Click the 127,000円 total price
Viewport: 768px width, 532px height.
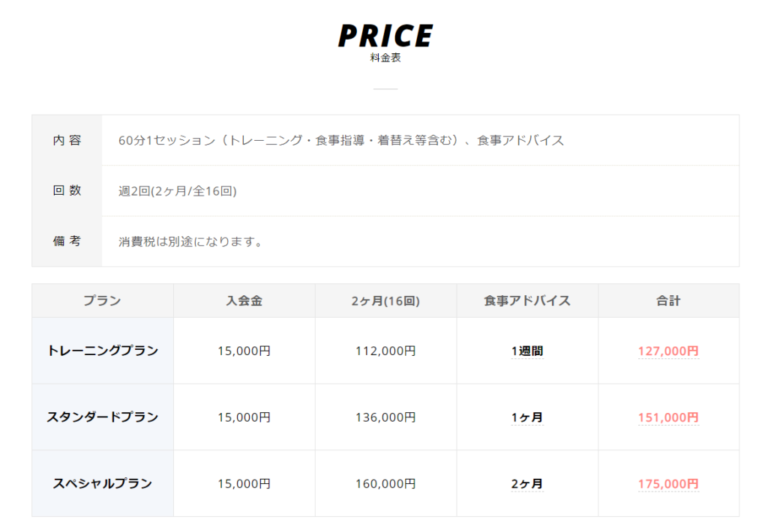[x=668, y=351]
